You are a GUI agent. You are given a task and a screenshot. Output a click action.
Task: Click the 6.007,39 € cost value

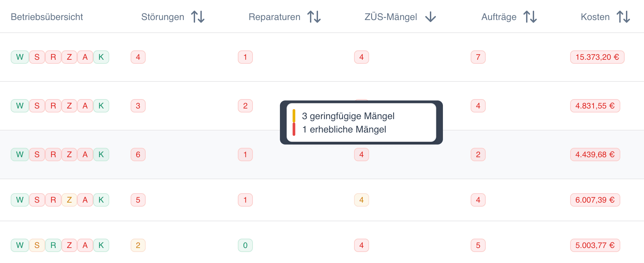595,200
